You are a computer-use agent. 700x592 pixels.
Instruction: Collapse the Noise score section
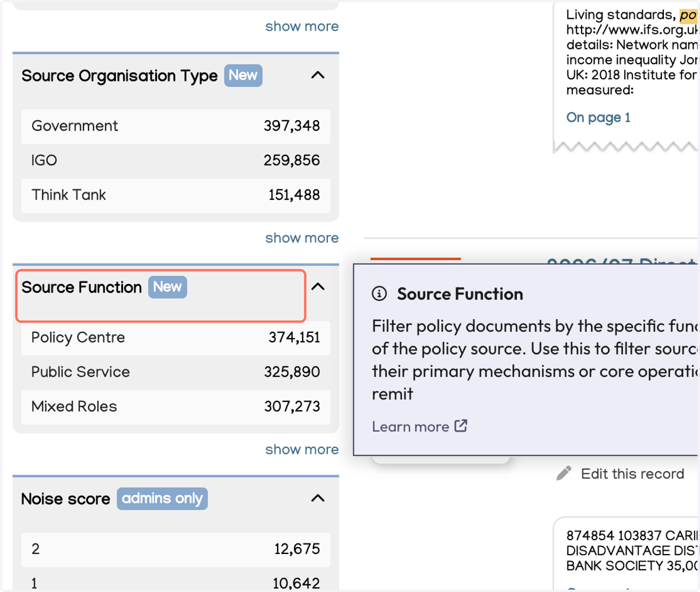click(318, 498)
